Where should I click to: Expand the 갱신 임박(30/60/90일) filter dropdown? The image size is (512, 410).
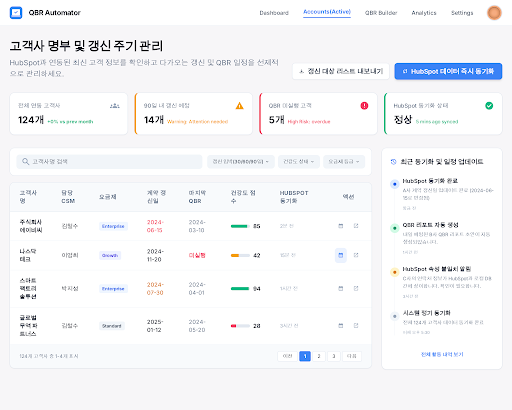coord(241,162)
